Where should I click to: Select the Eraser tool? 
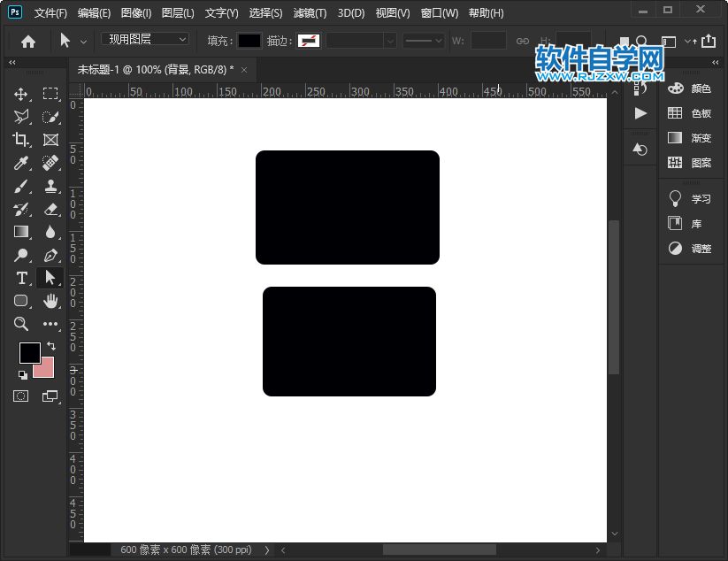[50, 209]
